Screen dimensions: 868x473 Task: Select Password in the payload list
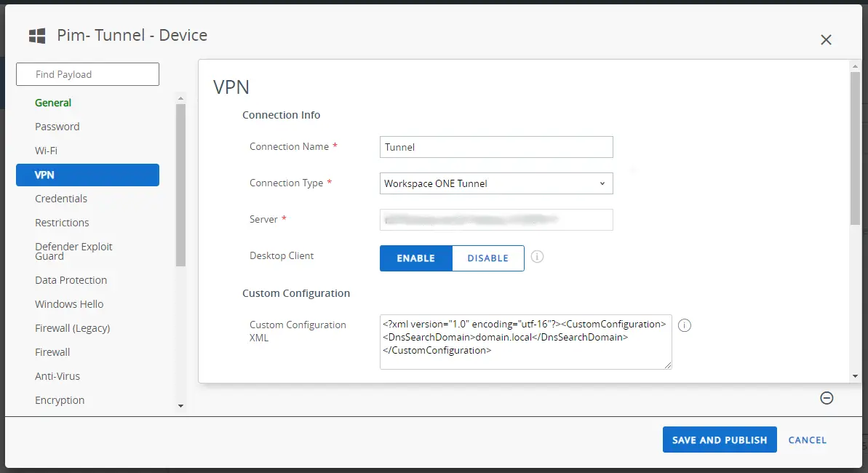57,127
